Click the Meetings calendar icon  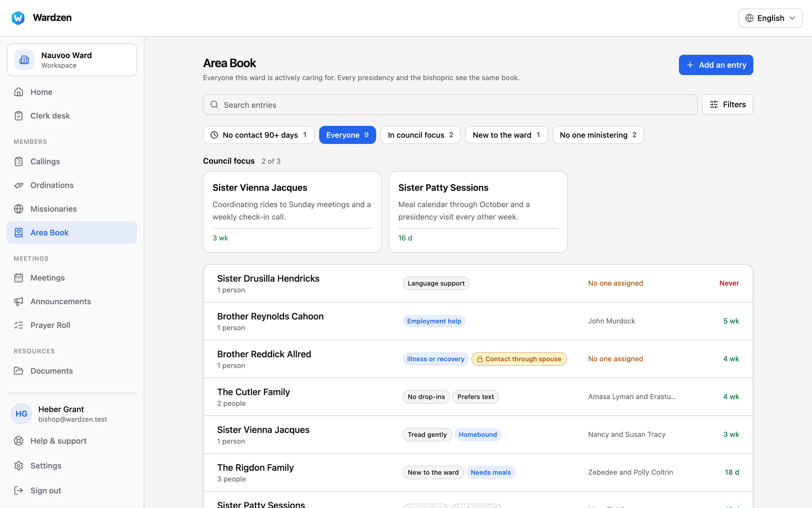pos(18,277)
